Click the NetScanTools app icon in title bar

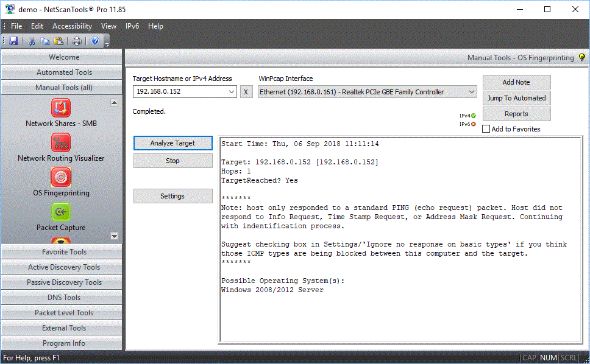point(10,9)
